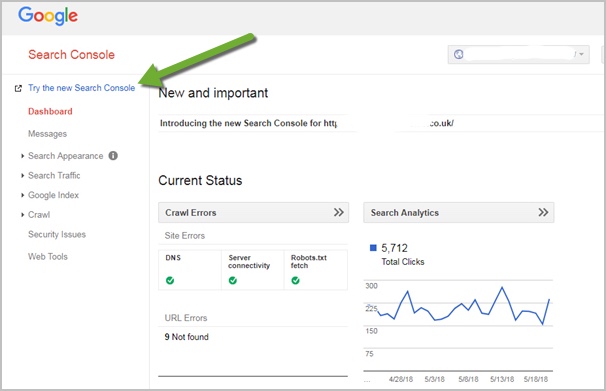Click the 5/13/18 date axis label
The height and width of the screenshot is (391, 606).
tap(502, 379)
